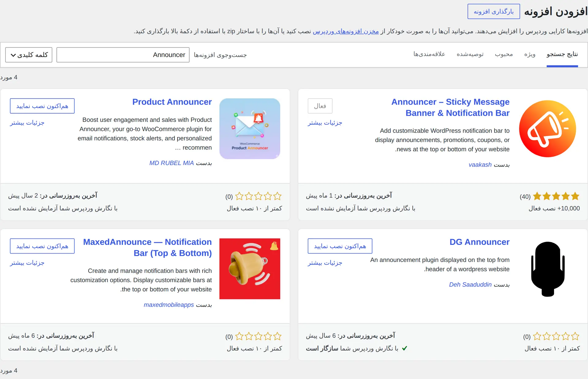This screenshot has height=379, width=588.
Task: Install Product Announcer with 'هم‌اکنون نصب نمایید'
Action: click(x=42, y=106)
